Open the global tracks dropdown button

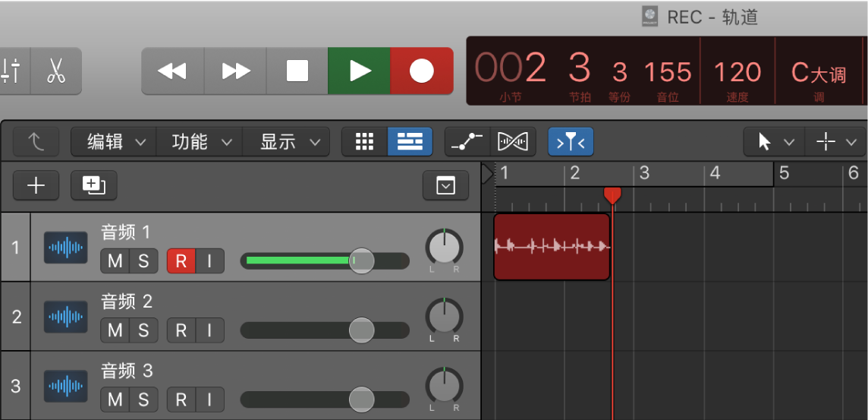pos(445,185)
